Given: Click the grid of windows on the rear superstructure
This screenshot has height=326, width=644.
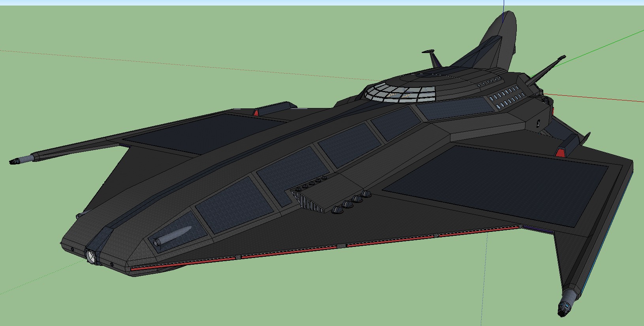Looking at the screenshot, I should [x=506, y=97].
